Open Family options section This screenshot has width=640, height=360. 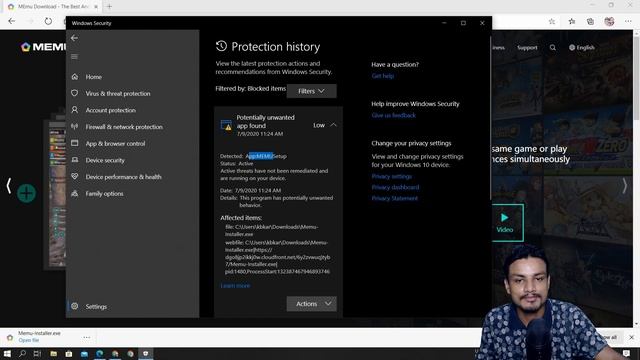(x=104, y=193)
